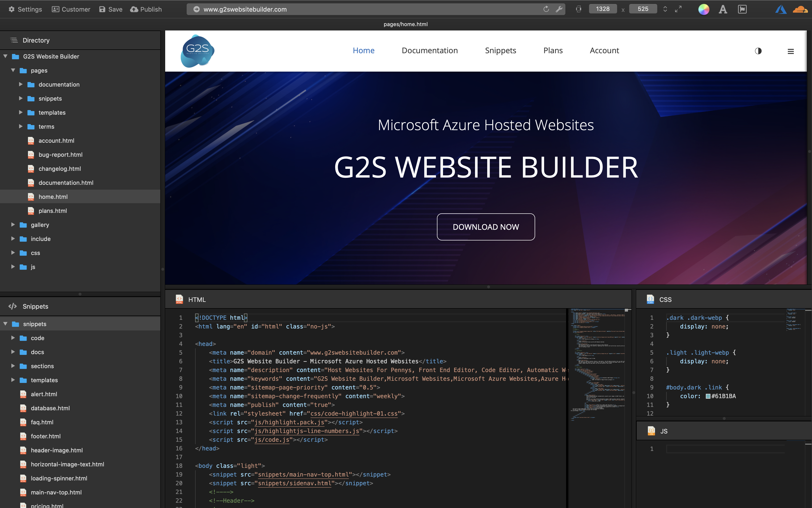Open header-image.html snippet

coord(57,450)
